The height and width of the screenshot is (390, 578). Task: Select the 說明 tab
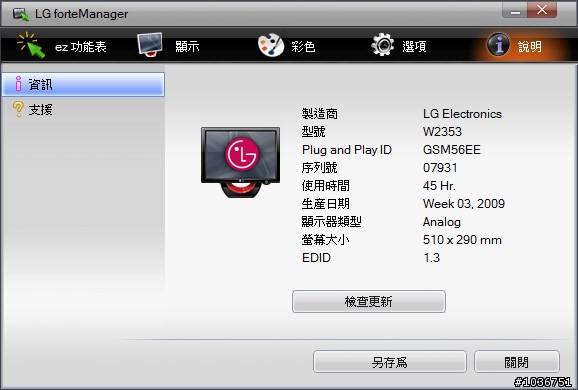tap(514, 46)
